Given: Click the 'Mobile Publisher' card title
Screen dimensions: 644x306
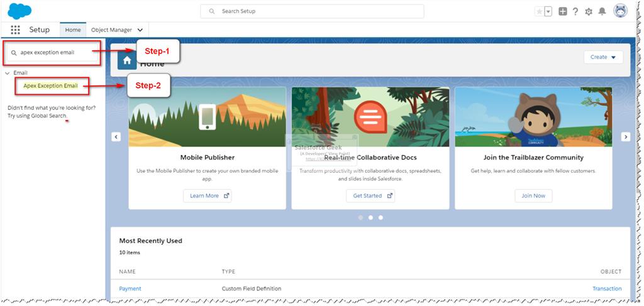Looking at the screenshot, I should (208, 158).
